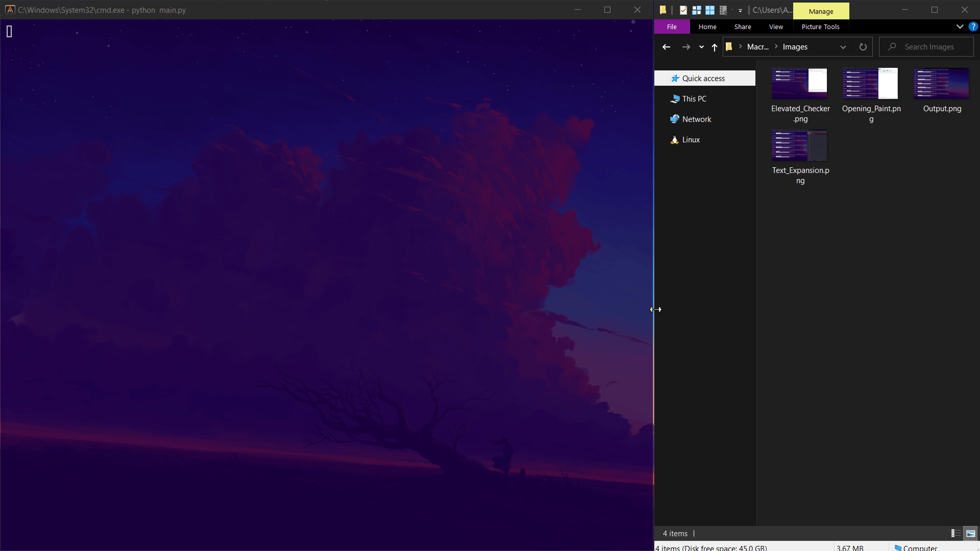Image resolution: width=980 pixels, height=551 pixels.
Task: Open the Customize Quick Access Toolbar dropdown
Action: pos(740,10)
